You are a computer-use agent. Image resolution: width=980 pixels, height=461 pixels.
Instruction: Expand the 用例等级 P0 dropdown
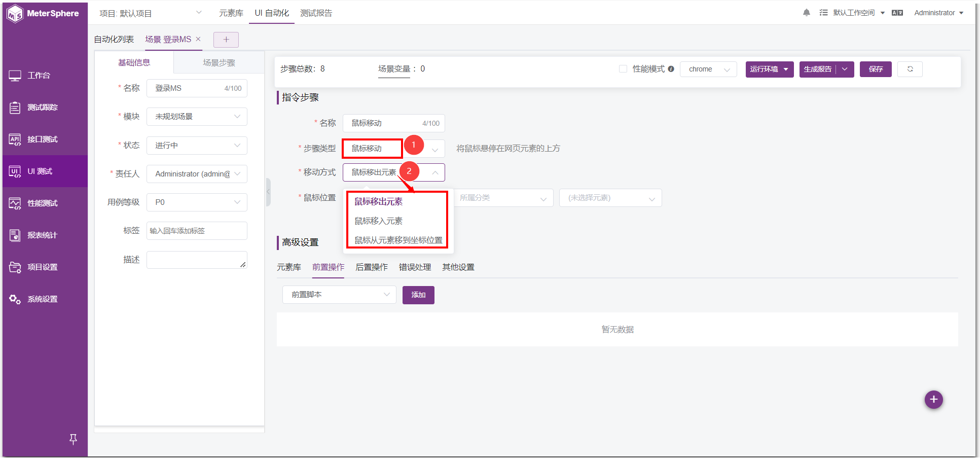[197, 202]
